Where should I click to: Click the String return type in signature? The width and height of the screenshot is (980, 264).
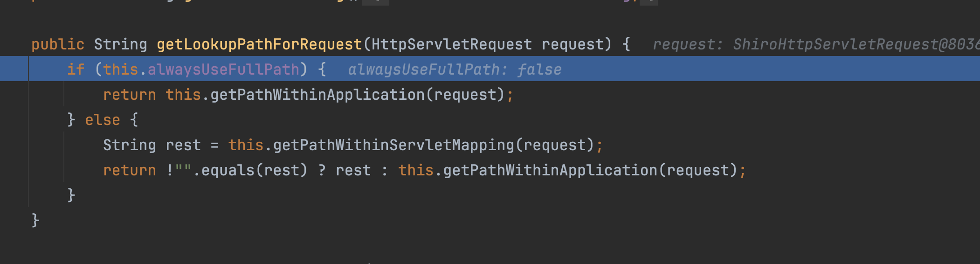[x=120, y=44]
